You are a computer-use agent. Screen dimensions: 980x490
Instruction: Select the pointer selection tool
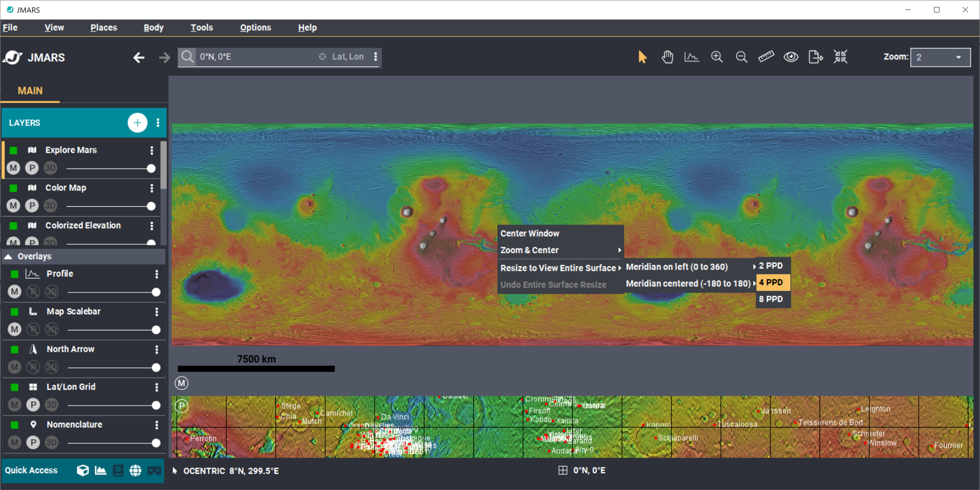click(642, 57)
